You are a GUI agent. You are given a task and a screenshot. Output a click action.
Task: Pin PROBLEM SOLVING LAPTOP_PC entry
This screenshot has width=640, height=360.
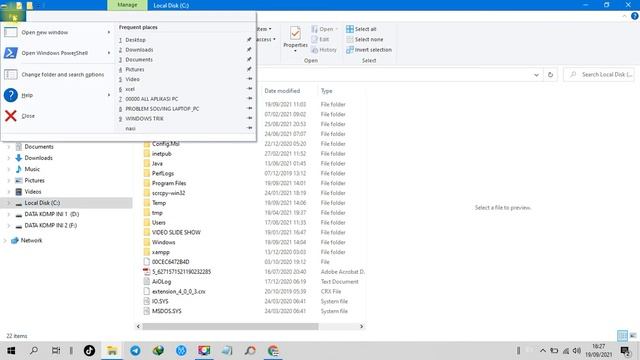click(x=249, y=108)
